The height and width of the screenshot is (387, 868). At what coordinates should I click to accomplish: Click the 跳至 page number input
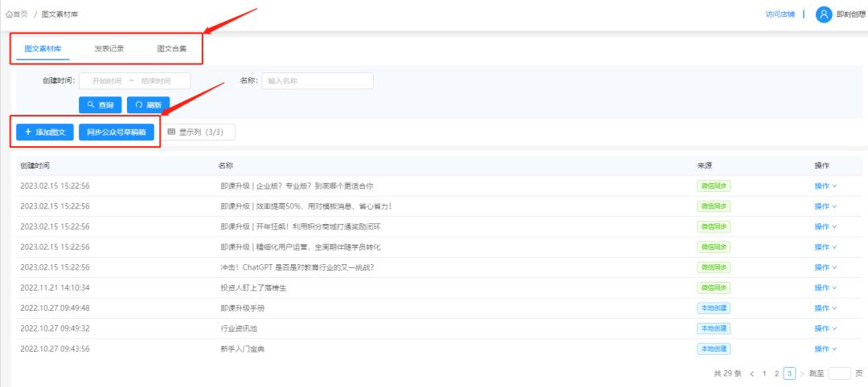coord(839,373)
